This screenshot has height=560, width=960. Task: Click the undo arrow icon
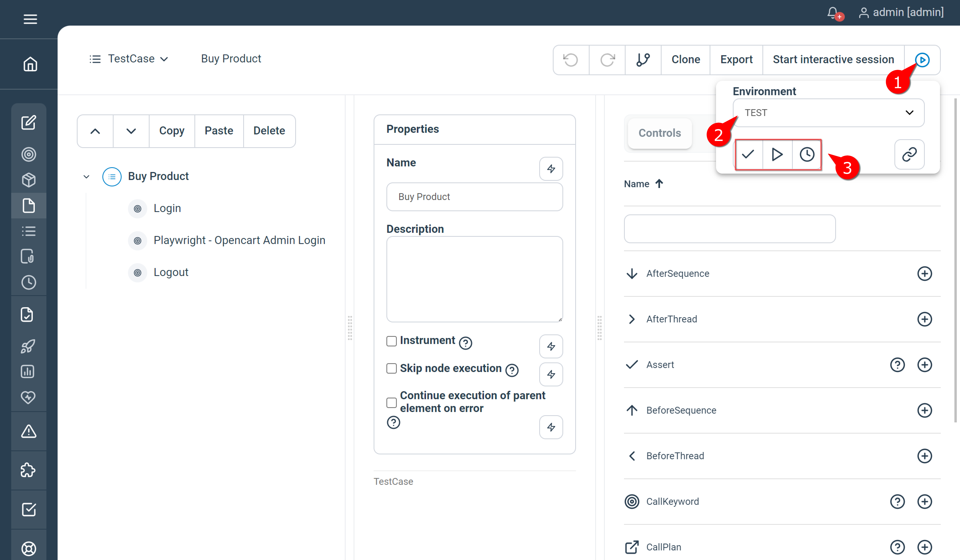[571, 59]
